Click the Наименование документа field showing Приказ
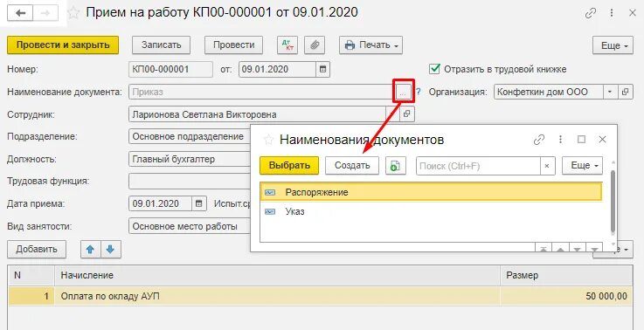The height and width of the screenshot is (330, 644). 262,92
